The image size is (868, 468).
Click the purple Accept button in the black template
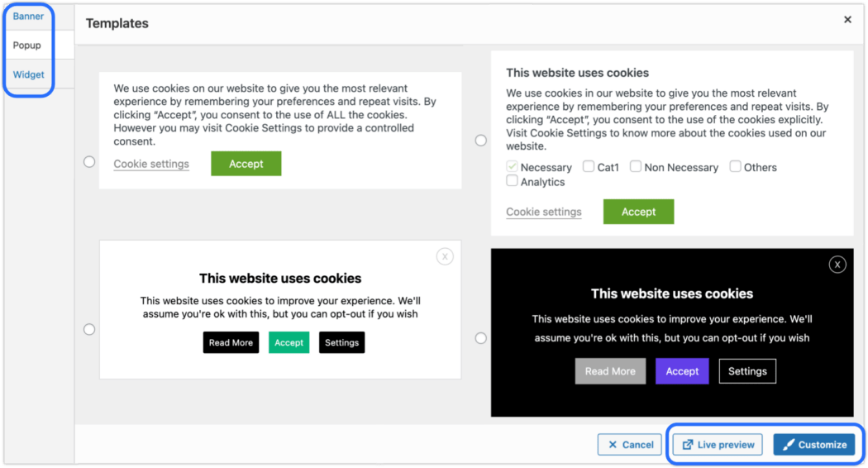(682, 371)
